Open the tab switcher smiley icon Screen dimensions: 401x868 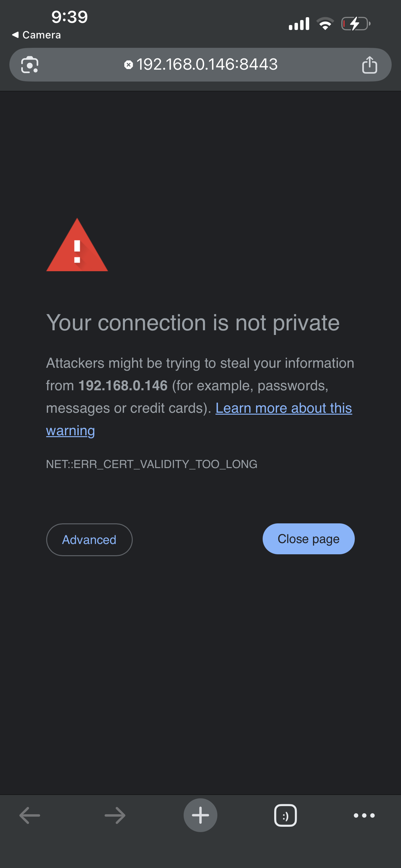pyautogui.click(x=285, y=815)
